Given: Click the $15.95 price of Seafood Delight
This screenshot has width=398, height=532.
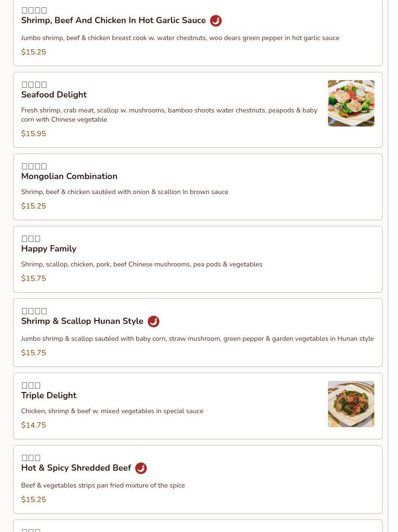Looking at the screenshot, I should point(33,133).
